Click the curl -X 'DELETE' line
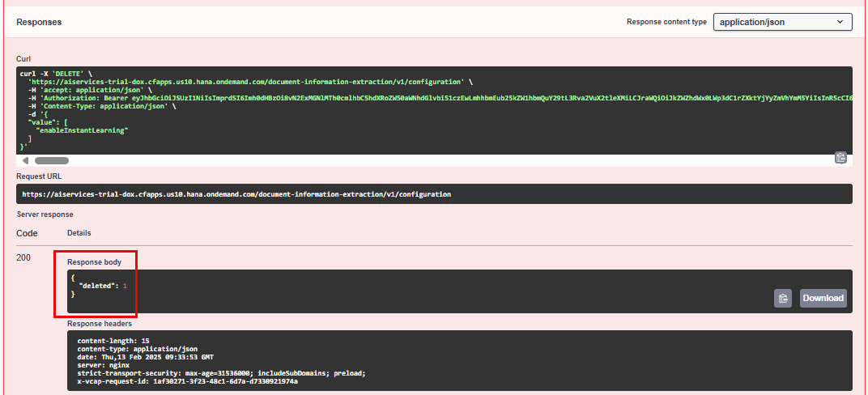 click(x=56, y=73)
